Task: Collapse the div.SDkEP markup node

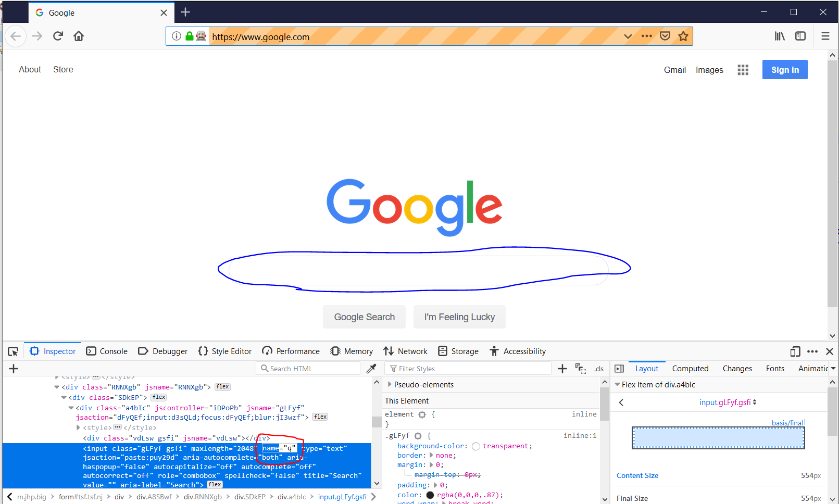Action: tap(63, 397)
